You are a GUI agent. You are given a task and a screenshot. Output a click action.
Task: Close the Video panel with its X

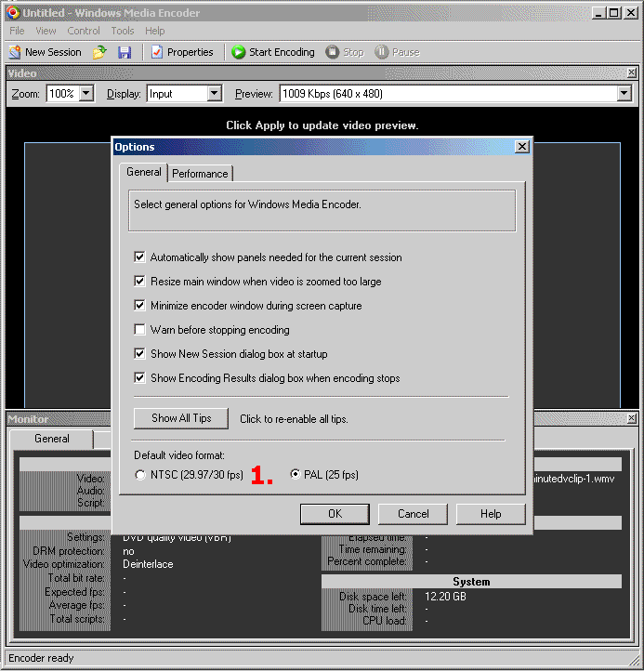tap(632, 72)
